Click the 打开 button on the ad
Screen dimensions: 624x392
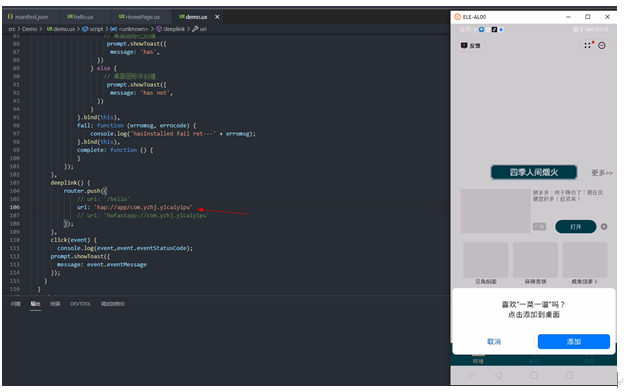click(575, 227)
